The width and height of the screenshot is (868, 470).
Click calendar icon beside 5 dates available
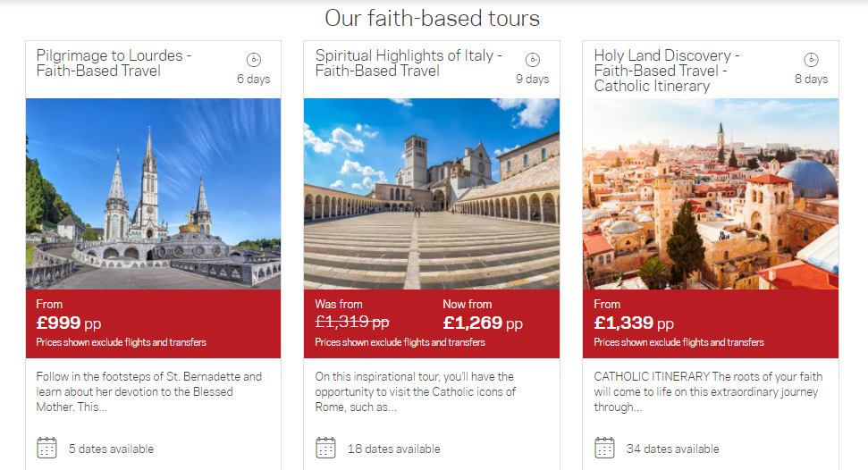(x=47, y=448)
